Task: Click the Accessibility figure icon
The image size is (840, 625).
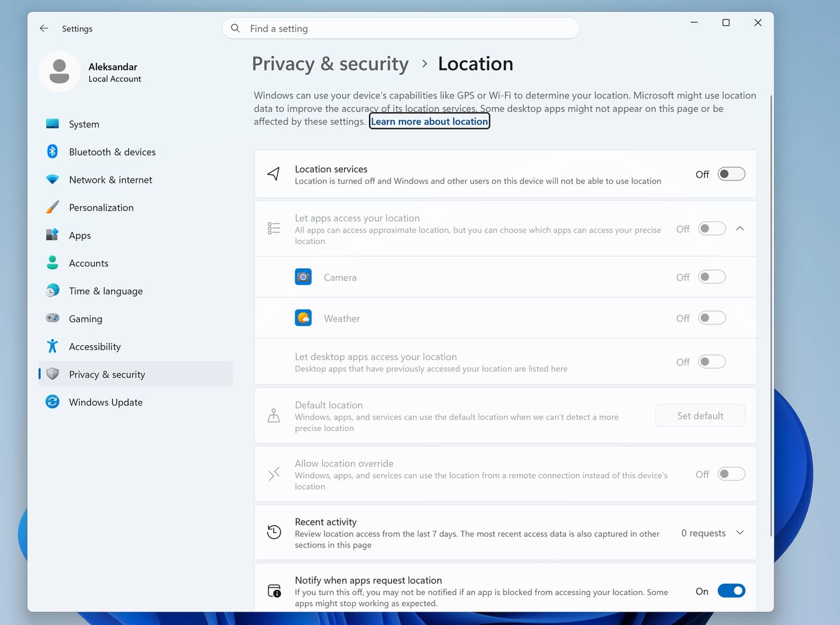Action: pyautogui.click(x=53, y=346)
